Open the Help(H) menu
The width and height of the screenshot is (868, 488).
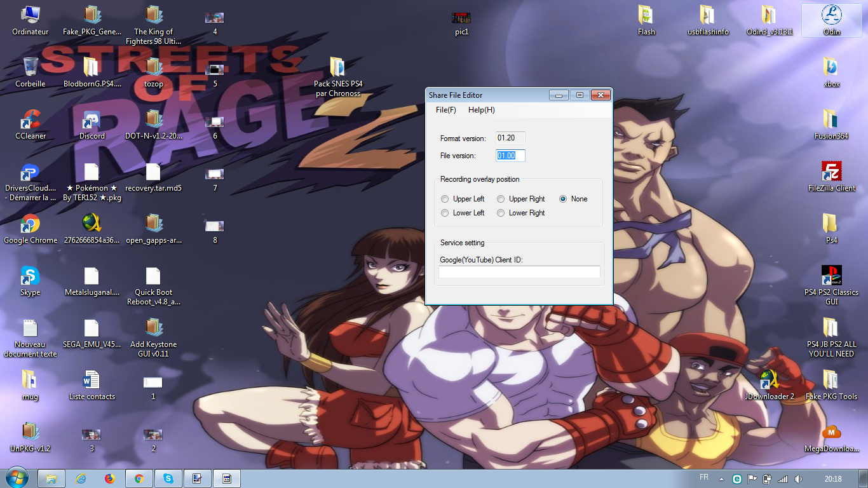481,110
